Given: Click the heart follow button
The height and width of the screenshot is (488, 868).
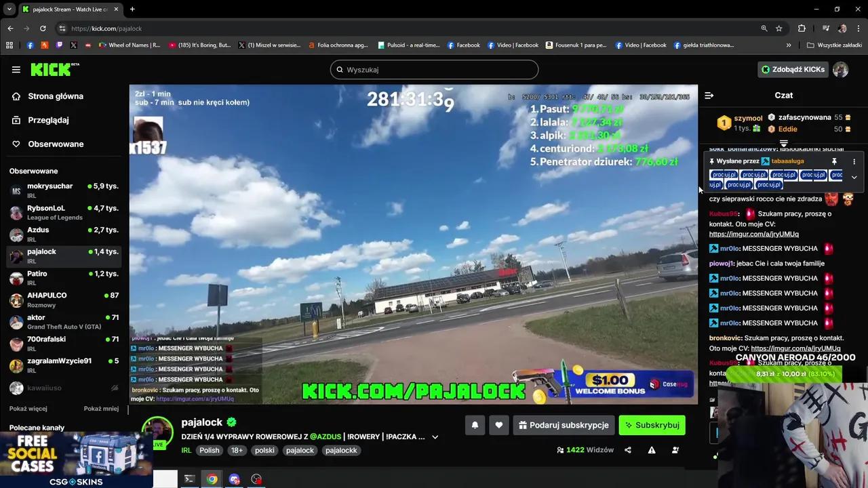Looking at the screenshot, I should coord(498,425).
